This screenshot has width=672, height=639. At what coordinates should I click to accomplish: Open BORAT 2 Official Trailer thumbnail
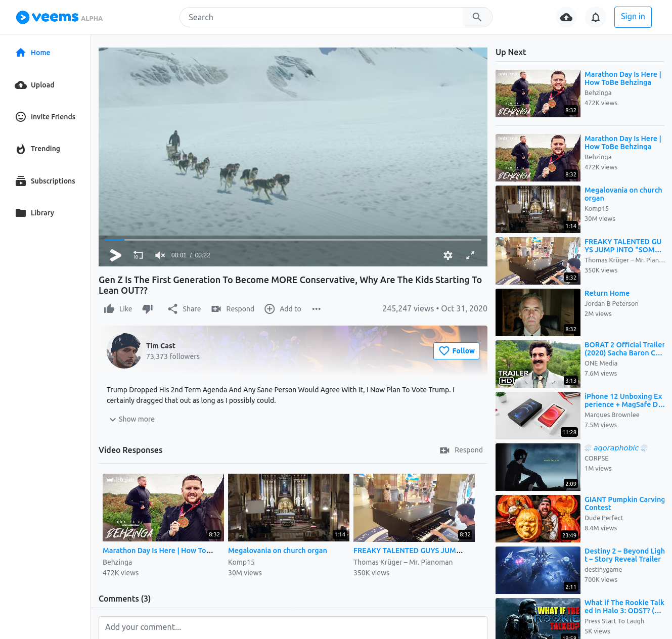pyautogui.click(x=538, y=364)
